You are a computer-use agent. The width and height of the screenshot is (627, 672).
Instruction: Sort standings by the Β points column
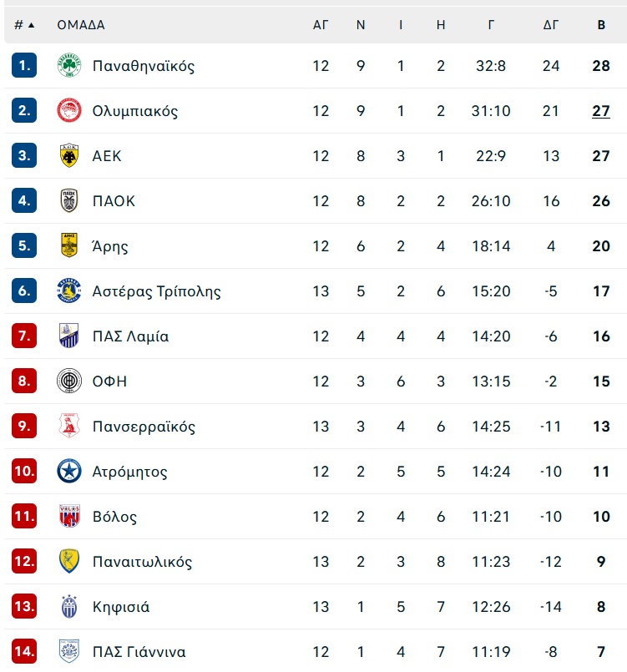click(601, 25)
